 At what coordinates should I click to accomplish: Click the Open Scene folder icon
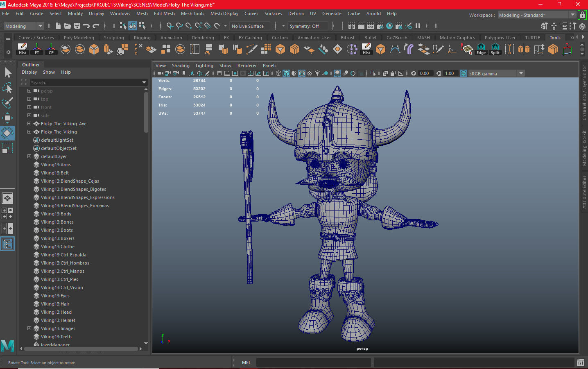click(x=67, y=26)
